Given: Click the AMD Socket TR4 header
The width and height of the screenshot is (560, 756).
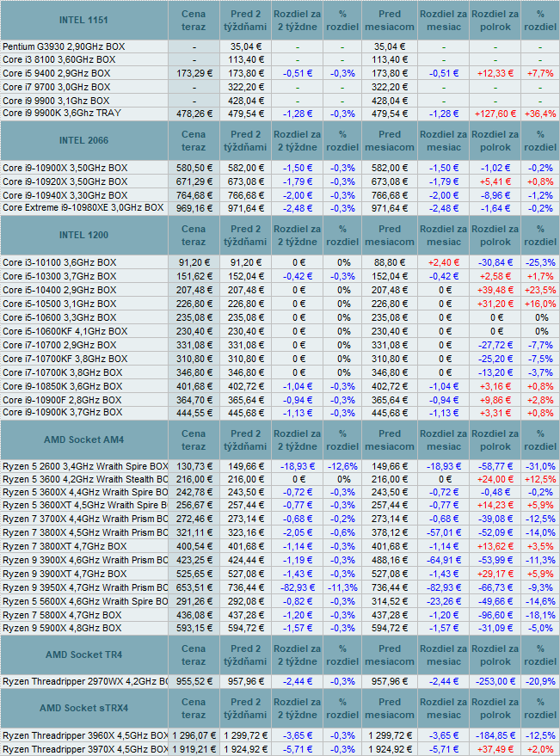Looking at the screenshot, I should pos(84,655).
